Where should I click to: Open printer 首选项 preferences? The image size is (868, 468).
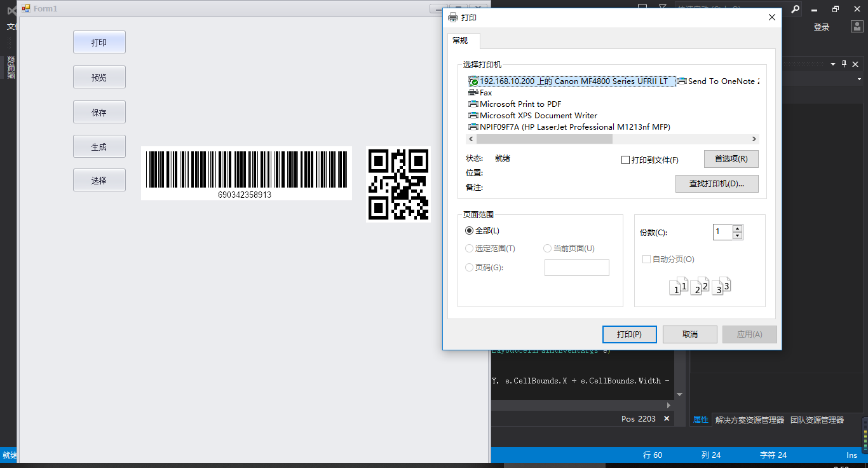[x=731, y=159]
